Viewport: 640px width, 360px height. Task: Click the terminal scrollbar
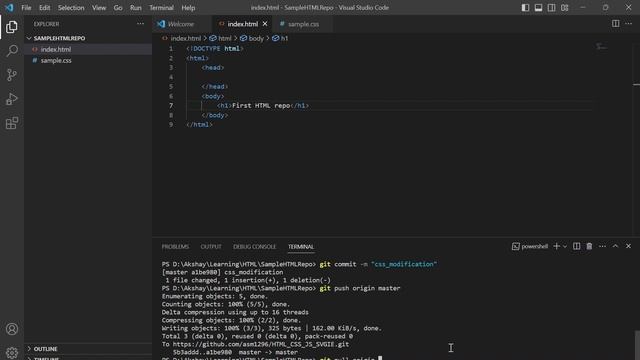pos(637,345)
